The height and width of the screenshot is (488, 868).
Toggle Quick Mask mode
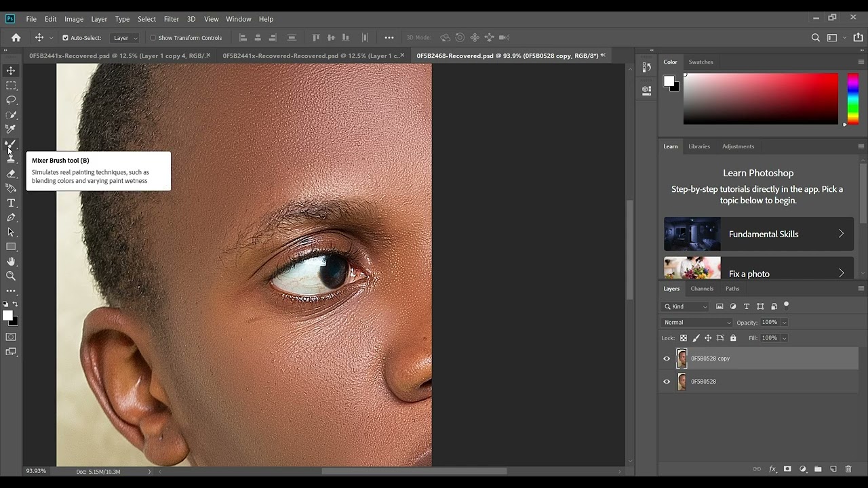coord(11,337)
